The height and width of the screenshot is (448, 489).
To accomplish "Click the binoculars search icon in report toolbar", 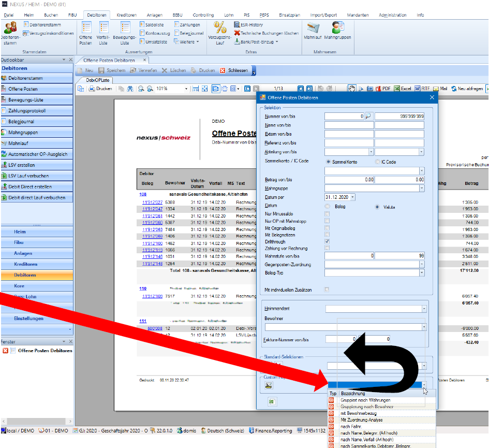I will tap(130, 89).
